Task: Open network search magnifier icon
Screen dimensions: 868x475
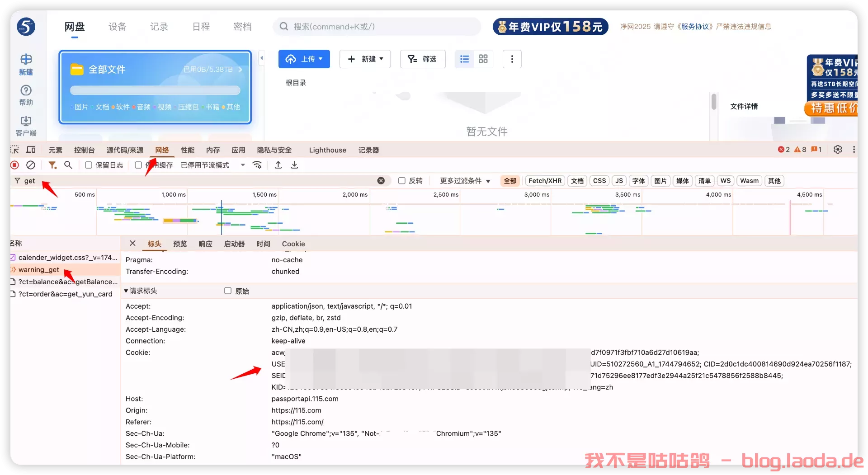Action: (x=68, y=165)
